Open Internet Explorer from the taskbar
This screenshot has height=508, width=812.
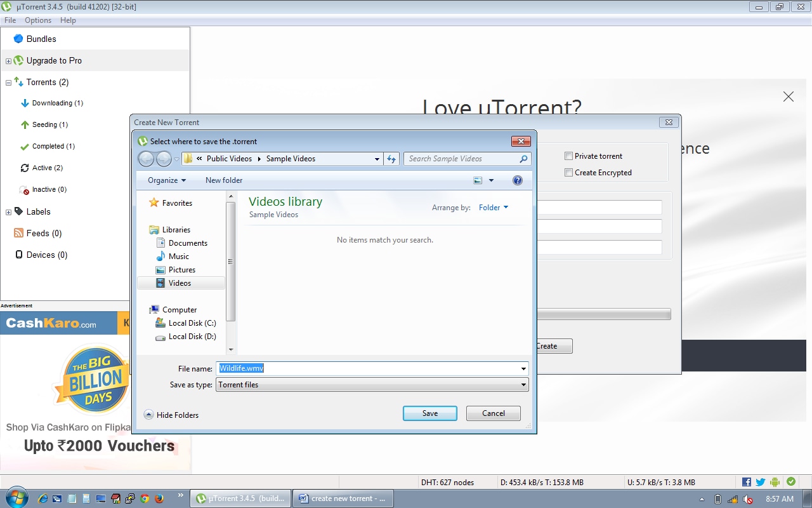tap(43, 498)
